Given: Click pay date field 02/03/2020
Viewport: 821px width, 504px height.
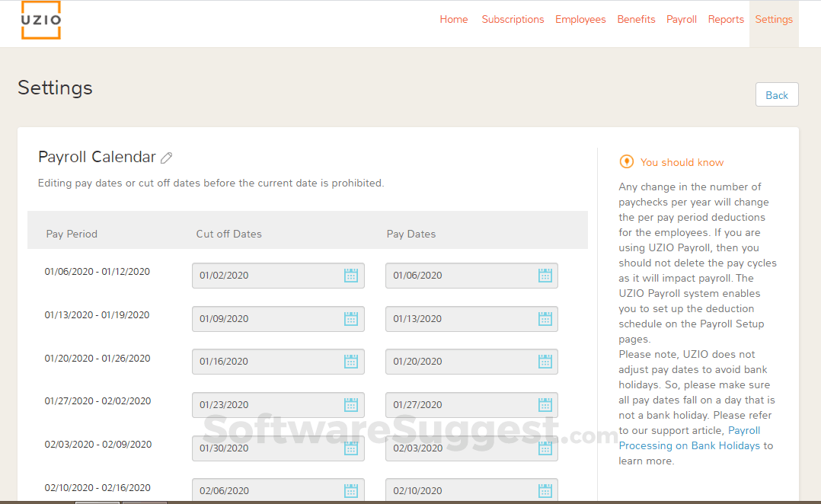Looking at the screenshot, I should tap(471, 448).
